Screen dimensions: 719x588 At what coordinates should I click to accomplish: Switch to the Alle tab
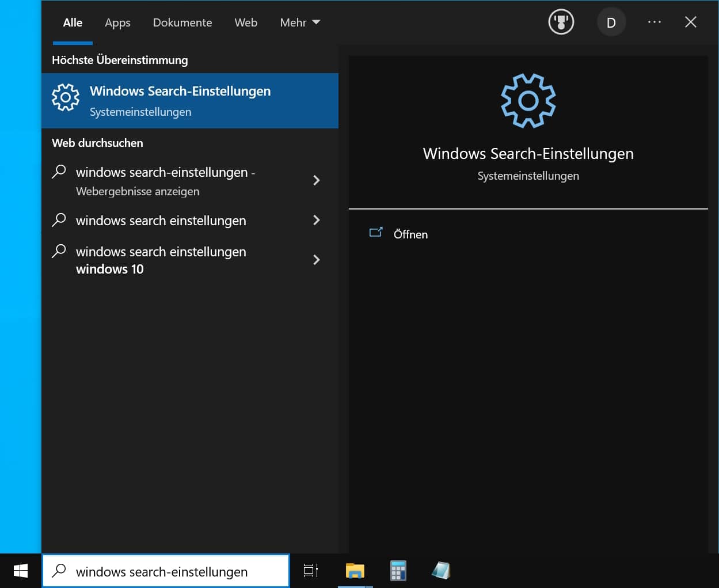point(73,22)
